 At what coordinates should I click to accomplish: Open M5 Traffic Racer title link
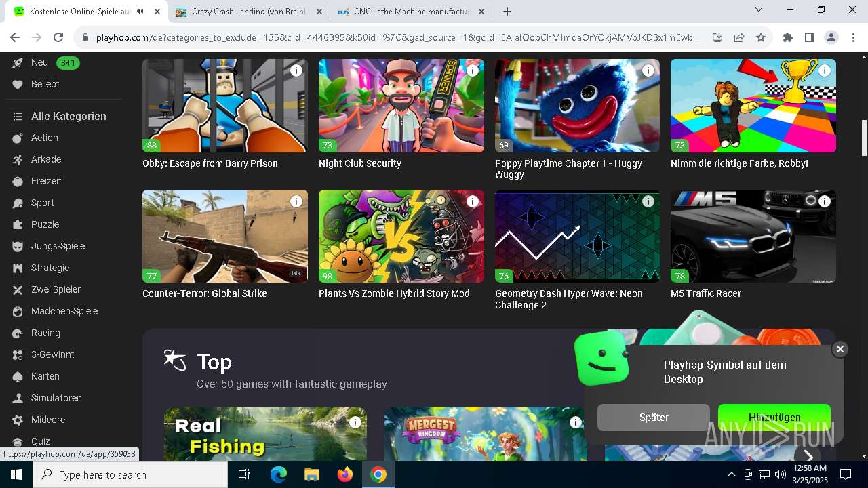click(706, 293)
